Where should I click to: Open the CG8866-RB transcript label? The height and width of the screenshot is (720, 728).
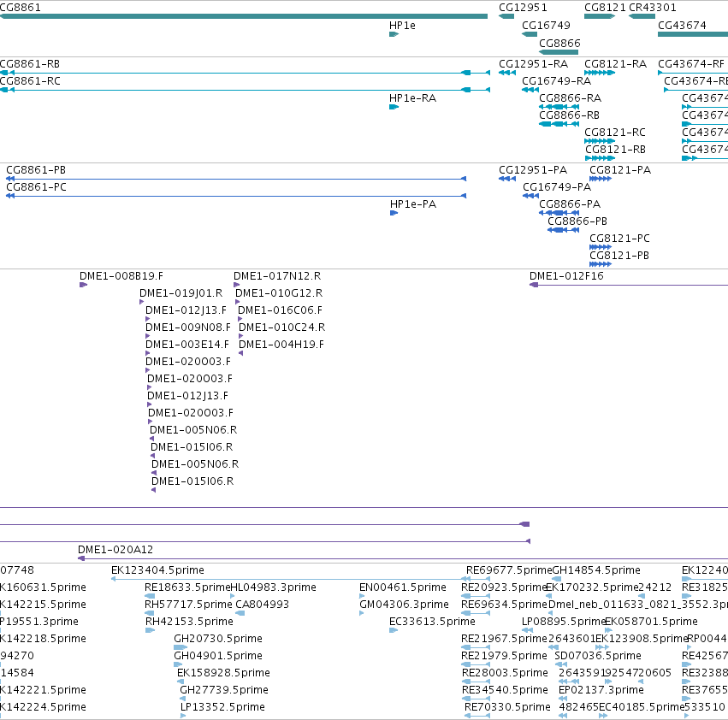pyautogui.click(x=569, y=115)
